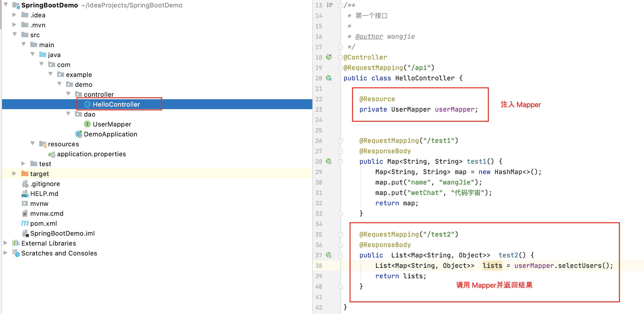Viewport: 644px width, 314px height.
Task: Select HELP.md in project tree
Action: [x=44, y=194]
